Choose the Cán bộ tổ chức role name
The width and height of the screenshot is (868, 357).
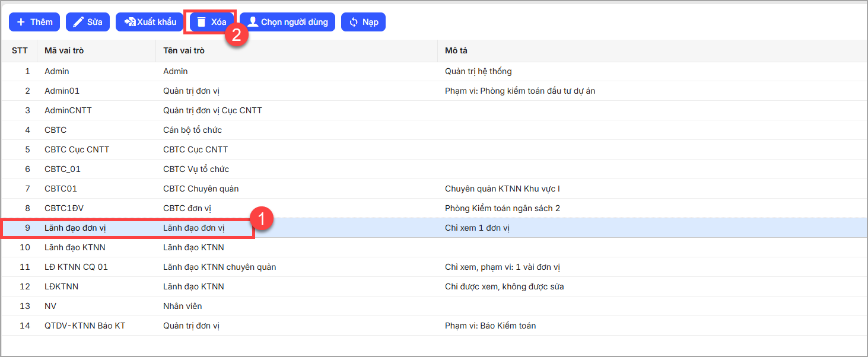coord(192,130)
